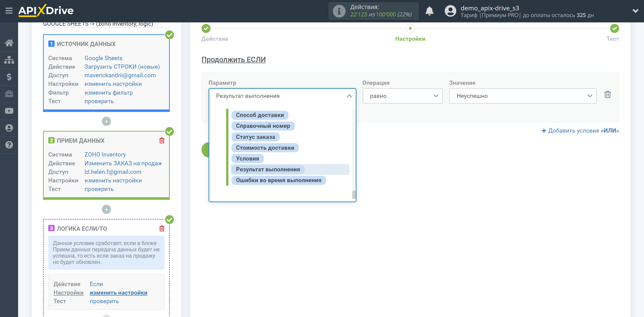Image resolution: width=644 pixels, height=317 pixels.
Task: Click Загрузить СТРОКИ (новые) link
Action: [x=122, y=67]
